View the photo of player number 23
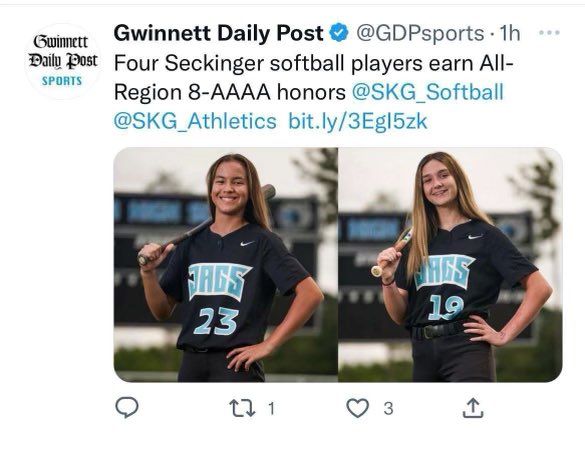Image resolution: width=585 pixels, height=450 pixels. 226,265
